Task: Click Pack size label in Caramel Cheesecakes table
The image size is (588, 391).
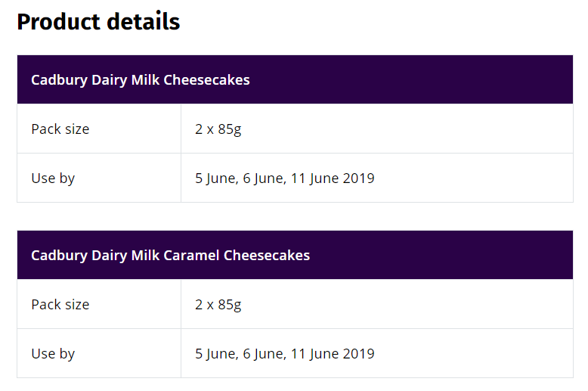Action: 60,304
